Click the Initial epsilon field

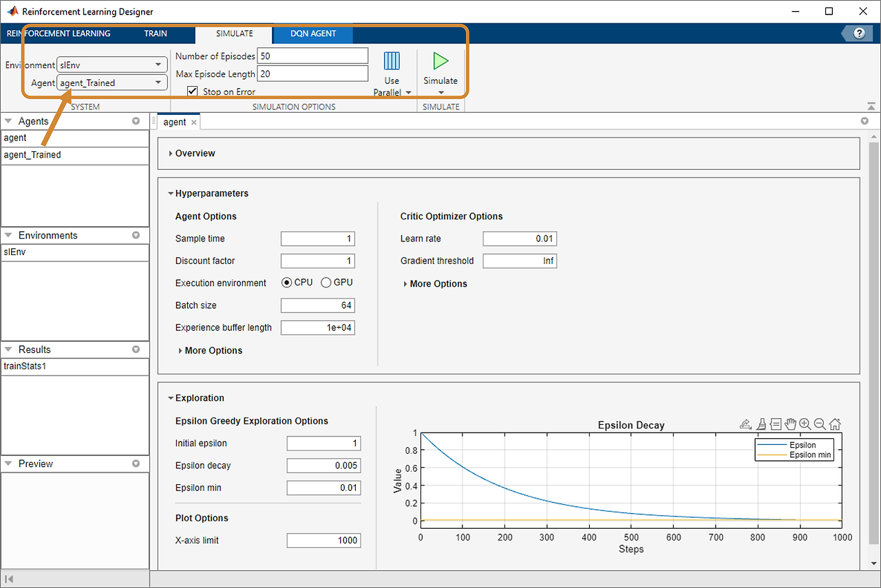pos(323,444)
